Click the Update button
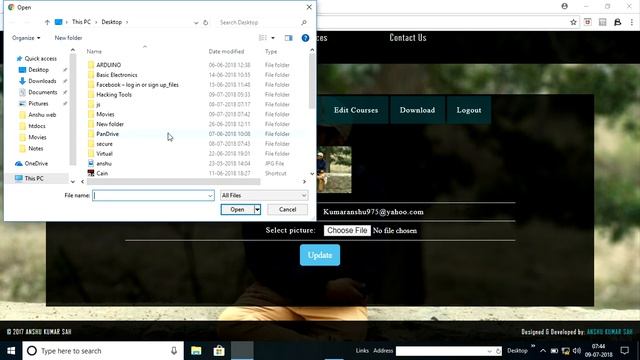The height and width of the screenshot is (360, 640). (x=320, y=255)
